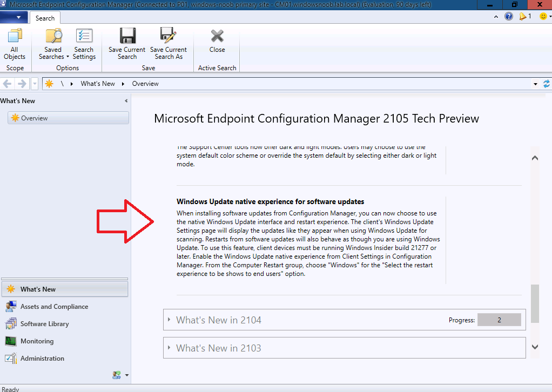Go forward with the navigation arrow
The height and width of the screenshot is (392, 552).
pyautogui.click(x=22, y=84)
